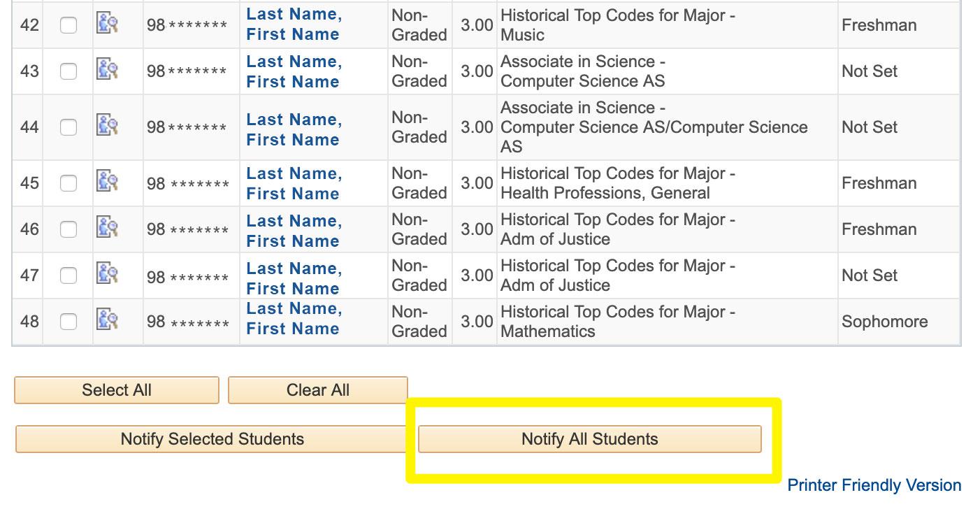Open the student details icon in row 46
This screenshot has width=980, height=509.
click(107, 229)
